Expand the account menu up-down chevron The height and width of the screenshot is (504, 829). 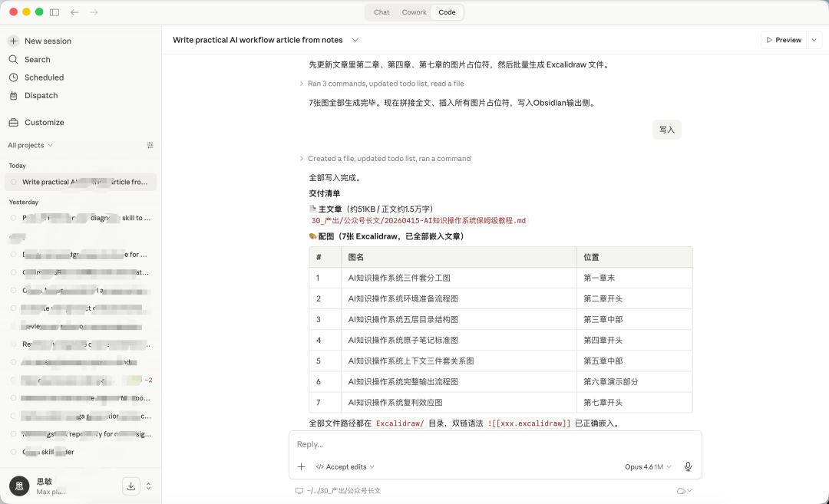coord(149,486)
